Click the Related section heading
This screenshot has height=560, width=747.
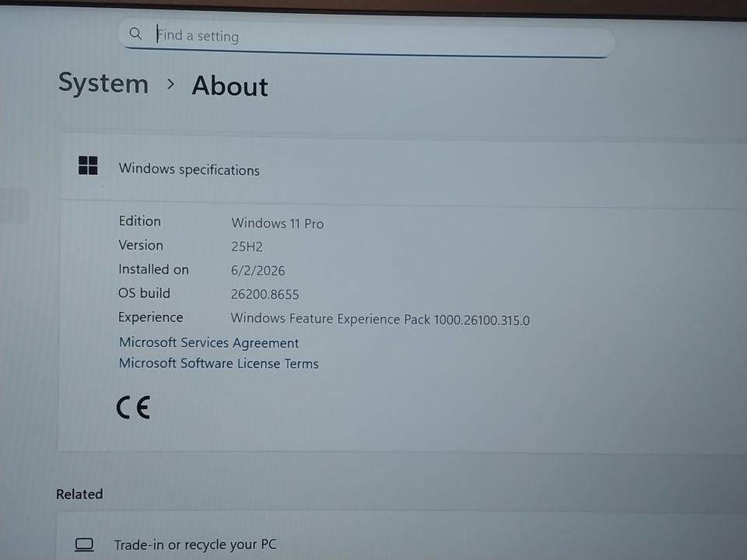(x=79, y=495)
